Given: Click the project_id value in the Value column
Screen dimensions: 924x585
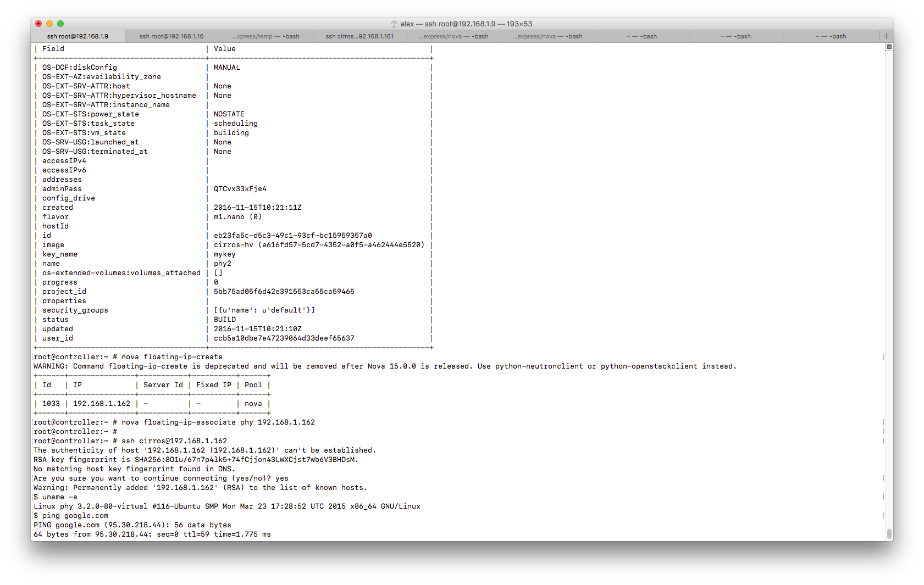Looking at the screenshot, I should [284, 291].
